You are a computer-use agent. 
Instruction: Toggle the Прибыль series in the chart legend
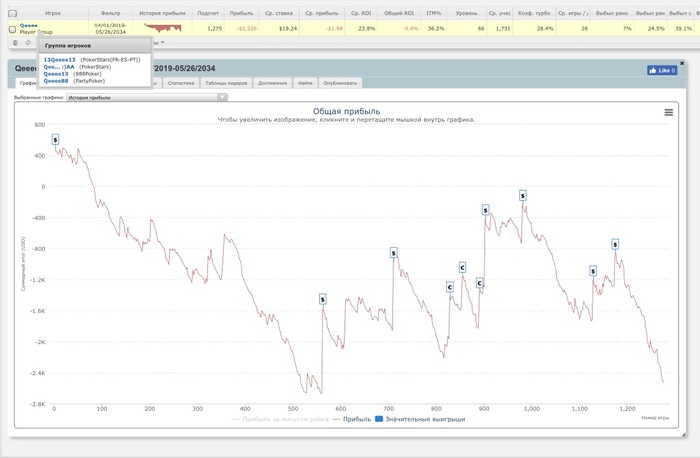tap(352, 419)
